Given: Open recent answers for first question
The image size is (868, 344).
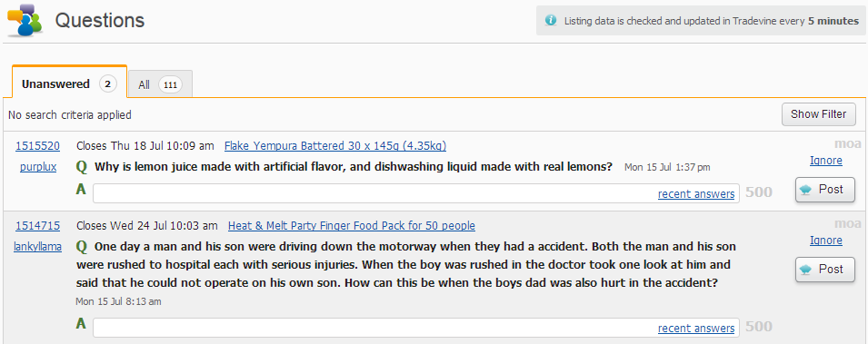Looking at the screenshot, I should [696, 193].
